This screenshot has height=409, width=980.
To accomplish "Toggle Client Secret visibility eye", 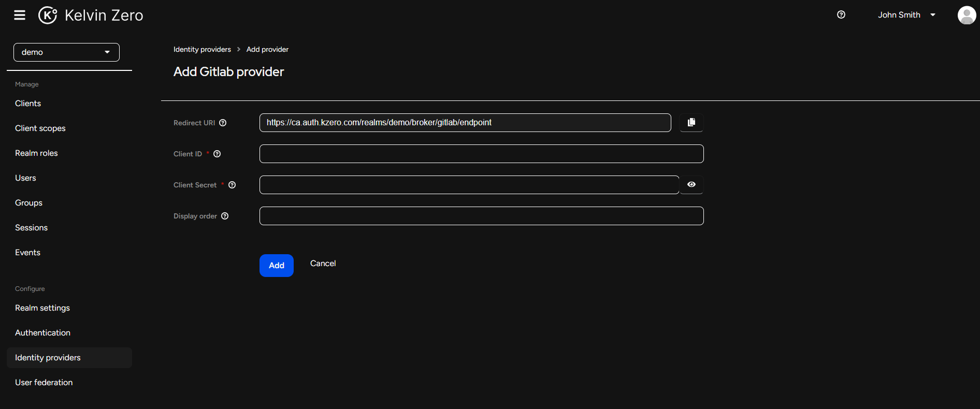I will click(691, 185).
